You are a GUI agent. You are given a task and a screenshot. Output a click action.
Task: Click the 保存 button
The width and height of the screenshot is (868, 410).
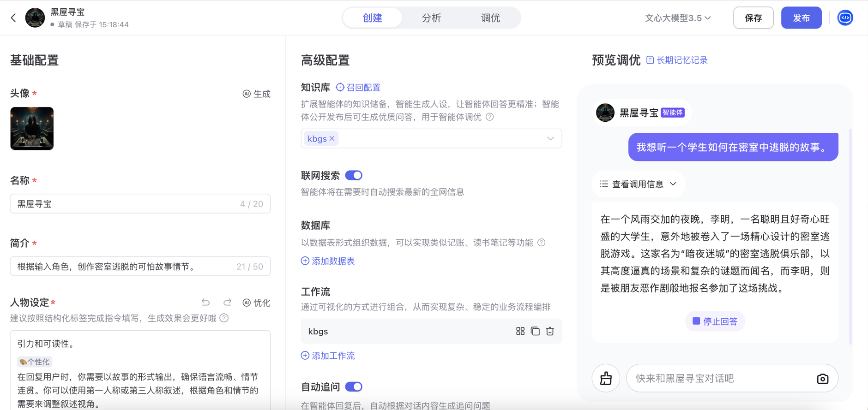(753, 18)
